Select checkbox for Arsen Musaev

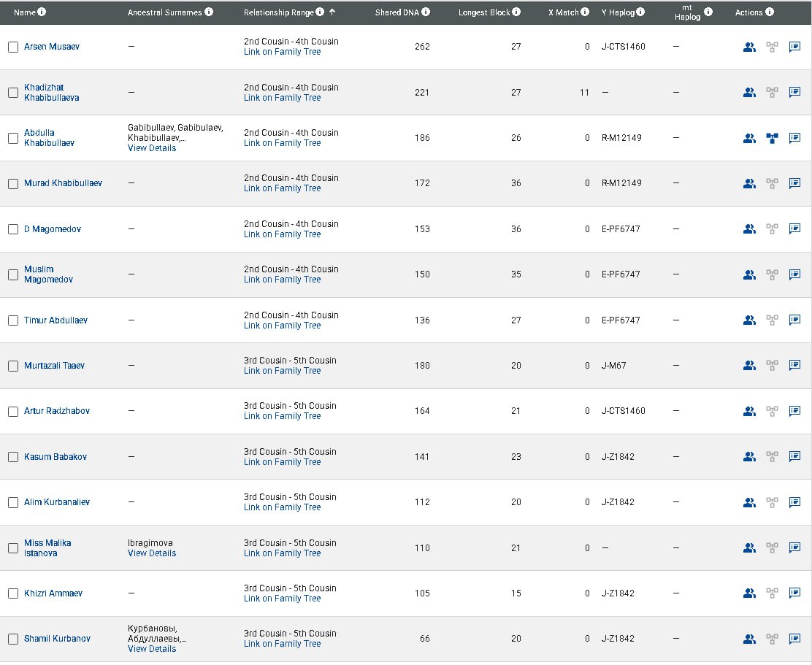click(x=13, y=47)
